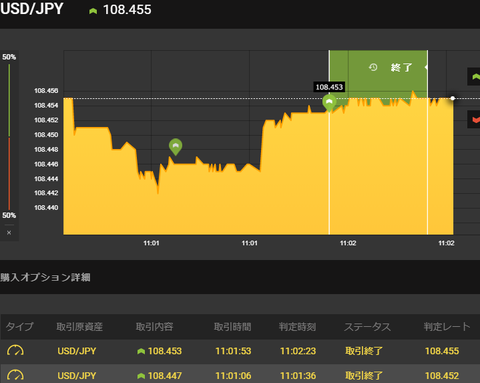
Task: Click the 終了 label in the green zone
Action: tap(401, 68)
